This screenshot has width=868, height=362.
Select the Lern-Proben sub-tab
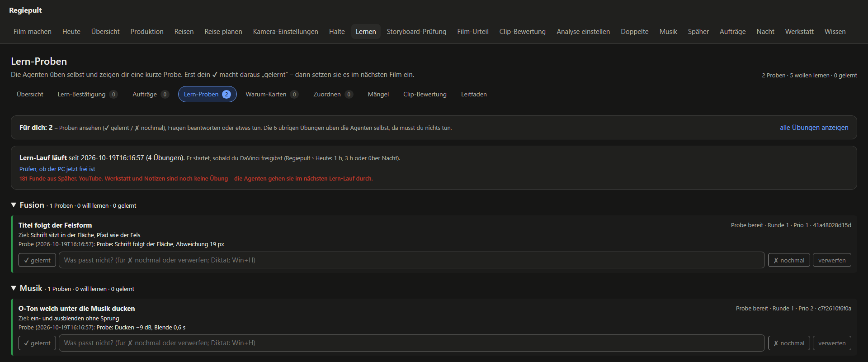[x=207, y=94]
